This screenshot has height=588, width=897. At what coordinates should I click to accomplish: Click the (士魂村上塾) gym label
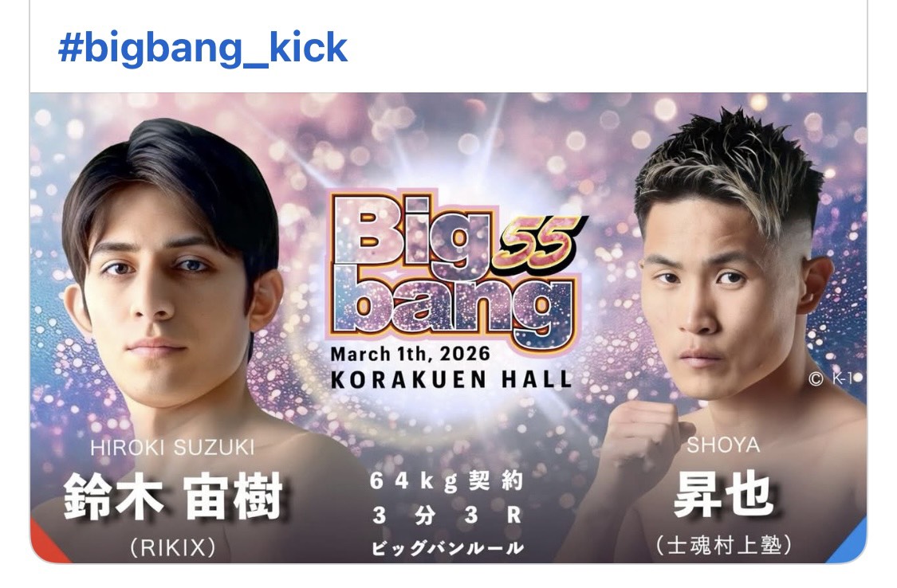(724, 545)
